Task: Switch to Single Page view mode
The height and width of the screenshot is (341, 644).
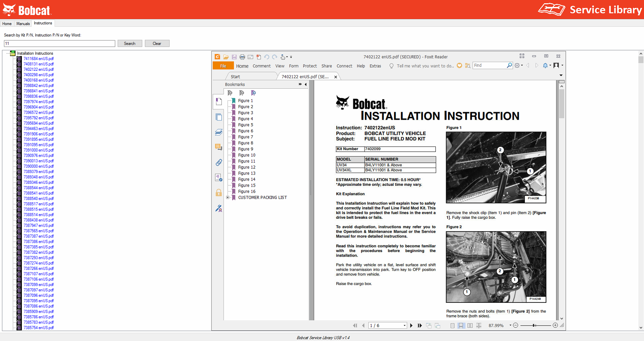Action: pos(453,326)
